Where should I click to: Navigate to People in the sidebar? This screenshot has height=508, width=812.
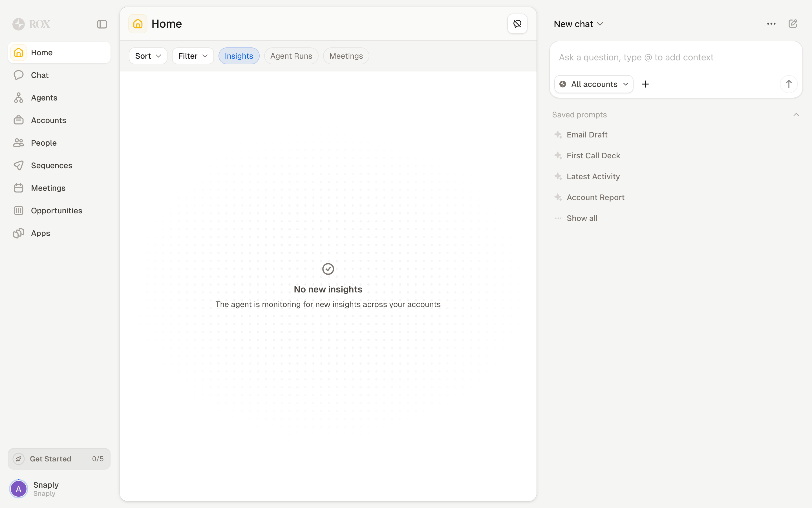pyautogui.click(x=59, y=143)
